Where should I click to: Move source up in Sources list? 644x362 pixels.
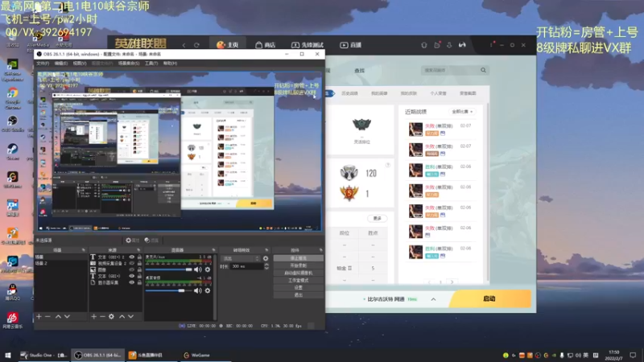click(122, 316)
